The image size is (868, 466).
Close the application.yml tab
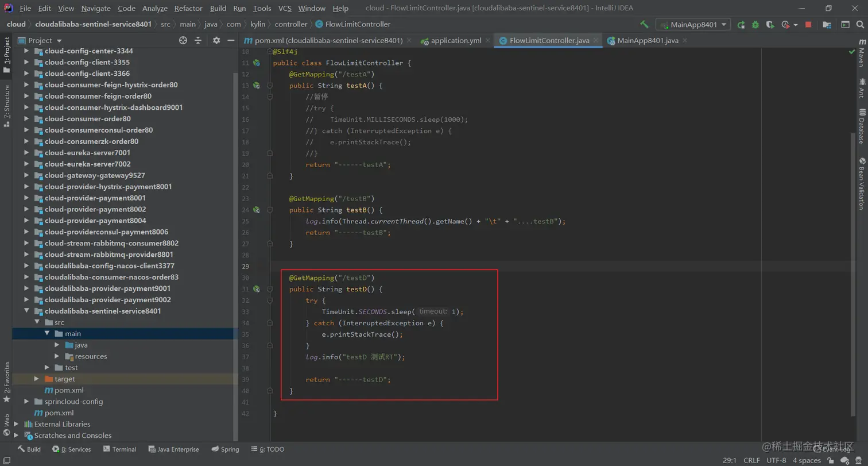coord(487,41)
